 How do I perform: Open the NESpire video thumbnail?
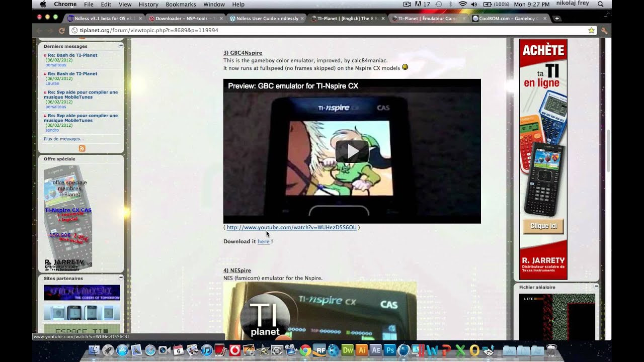(320, 311)
